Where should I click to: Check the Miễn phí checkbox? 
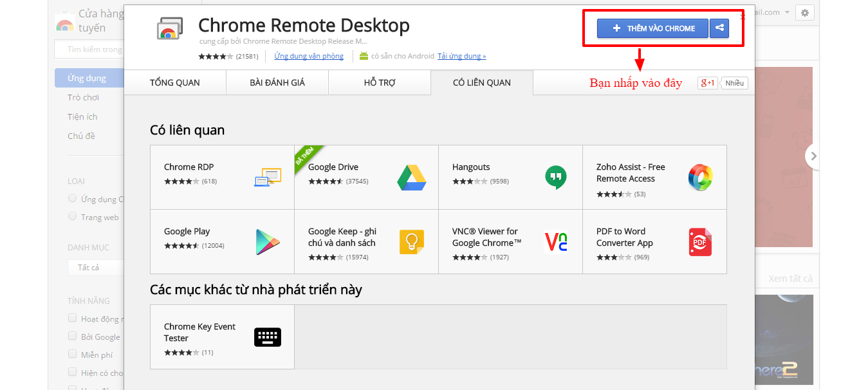(73, 354)
